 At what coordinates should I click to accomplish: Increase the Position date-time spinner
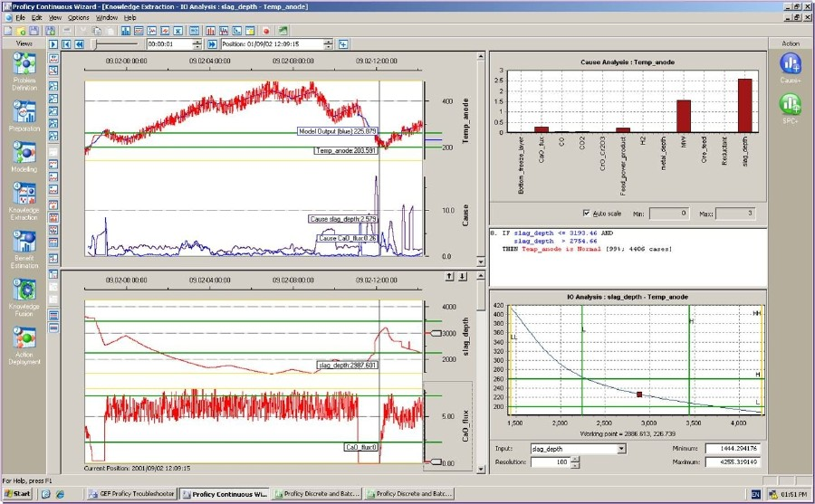328,42
